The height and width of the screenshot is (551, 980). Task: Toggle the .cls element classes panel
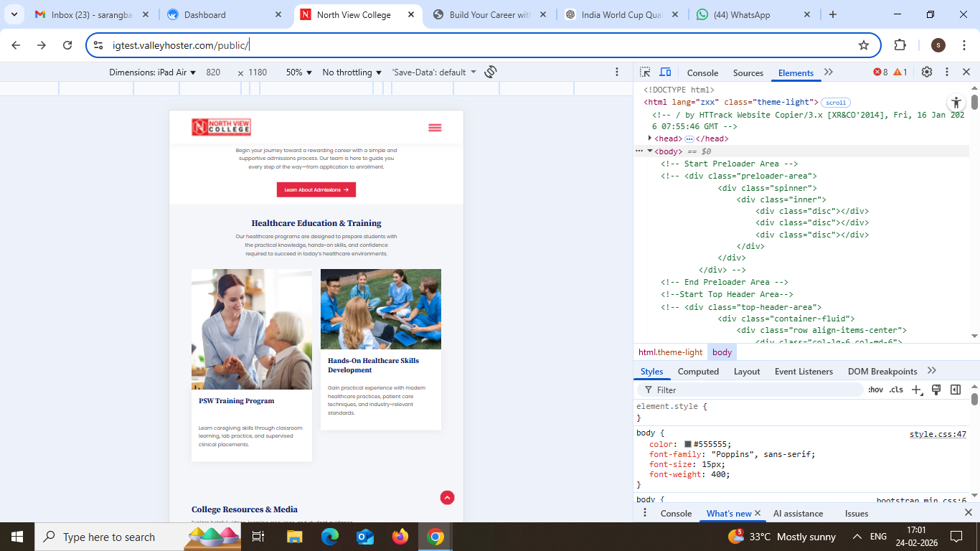point(896,390)
